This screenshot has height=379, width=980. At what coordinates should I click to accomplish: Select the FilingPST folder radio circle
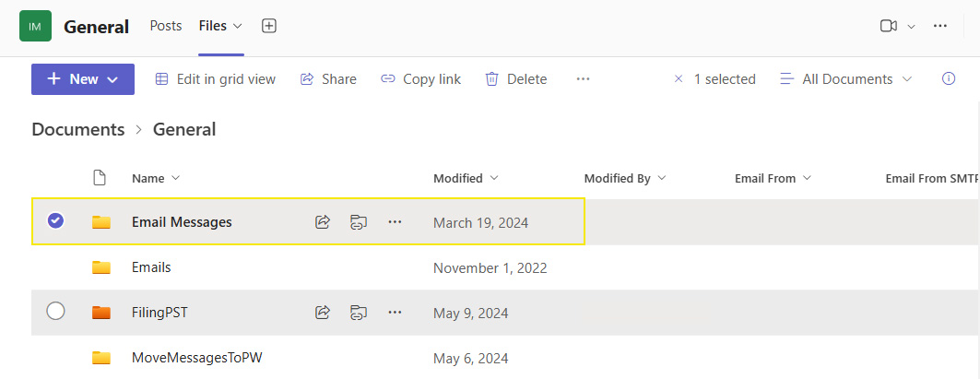pyautogui.click(x=55, y=312)
